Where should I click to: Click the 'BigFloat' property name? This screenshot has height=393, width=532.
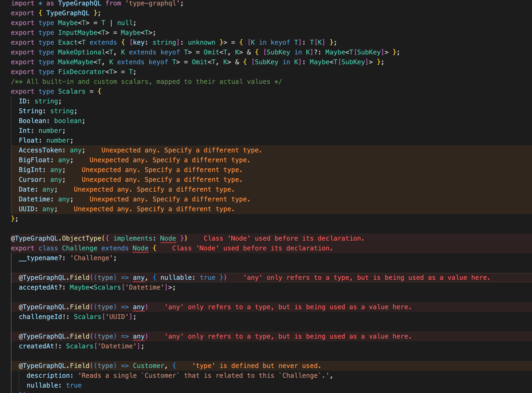35,160
